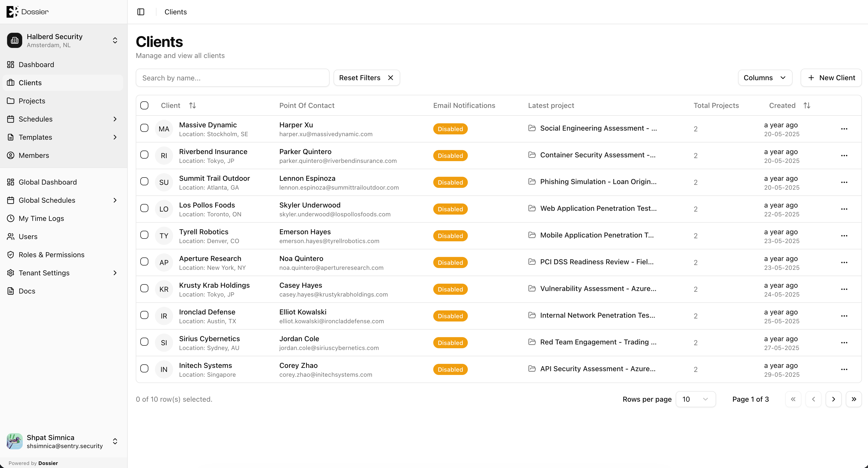Open row actions for Krusty Krab Holdings
The image size is (868, 468).
(844, 289)
